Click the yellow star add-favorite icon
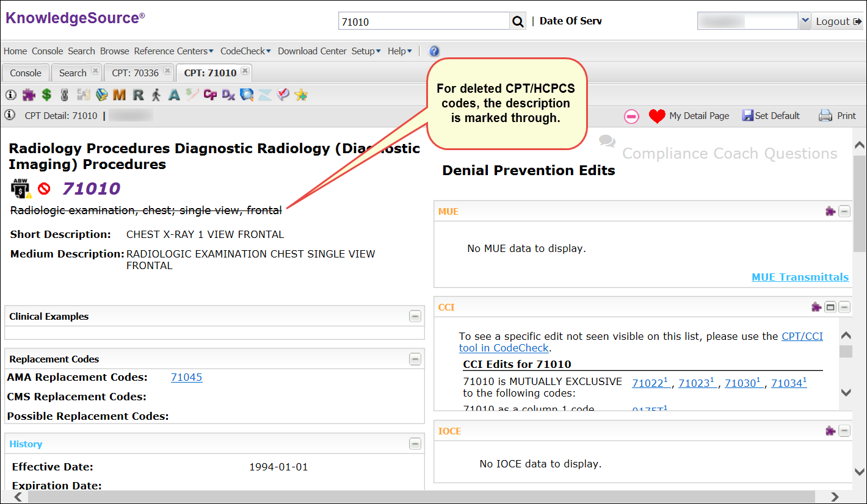The image size is (867, 504). coord(300,95)
